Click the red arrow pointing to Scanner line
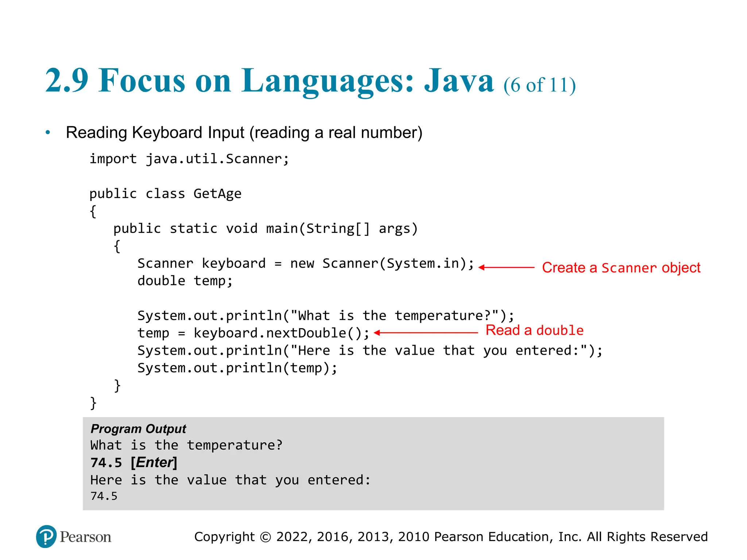 point(506,268)
